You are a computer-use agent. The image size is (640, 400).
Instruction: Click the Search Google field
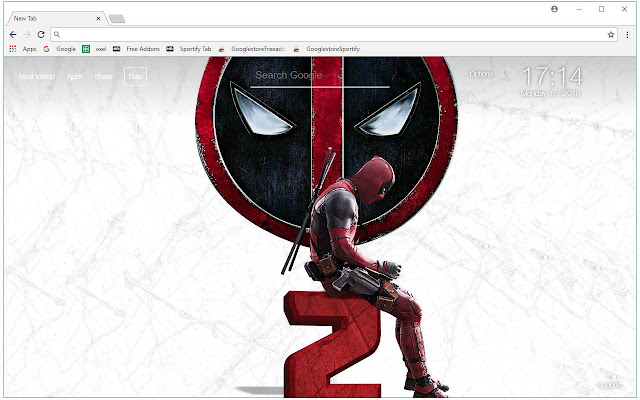pos(320,76)
